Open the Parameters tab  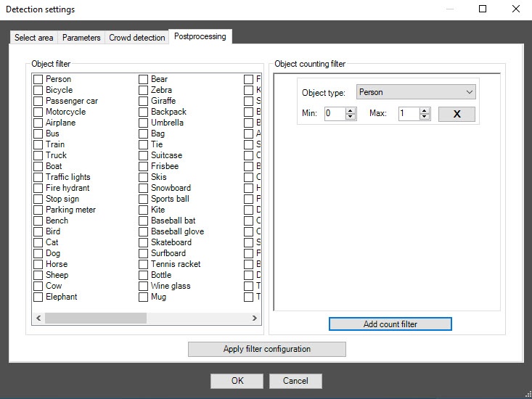(x=81, y=38)
